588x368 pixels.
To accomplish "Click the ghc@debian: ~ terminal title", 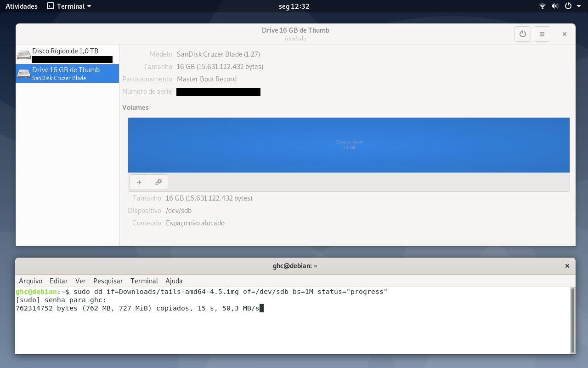I will [x=295, y=266].
